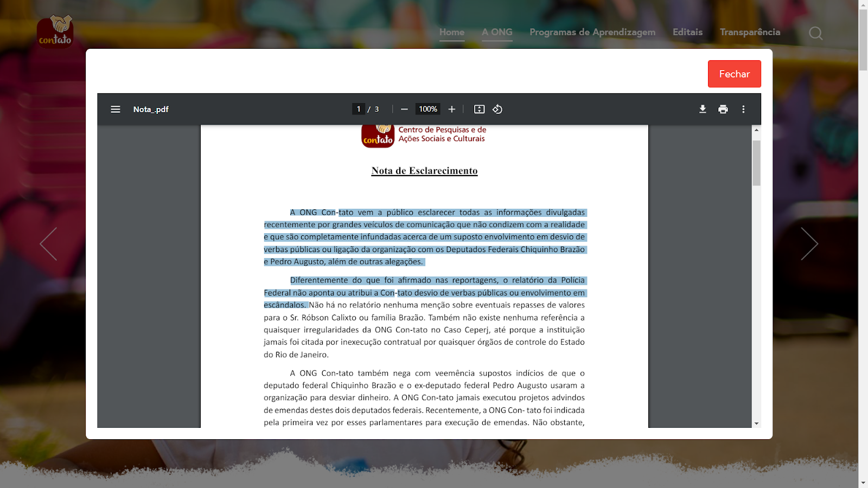This screenshot has height=488, width=868.
Task: Close the modal with Fechar button
Action: (x=735, y=74)
